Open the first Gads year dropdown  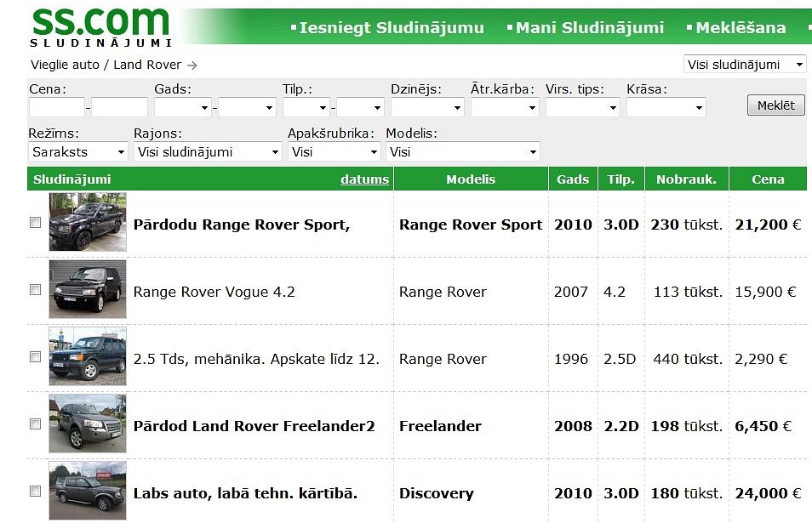tap(183, 108)
